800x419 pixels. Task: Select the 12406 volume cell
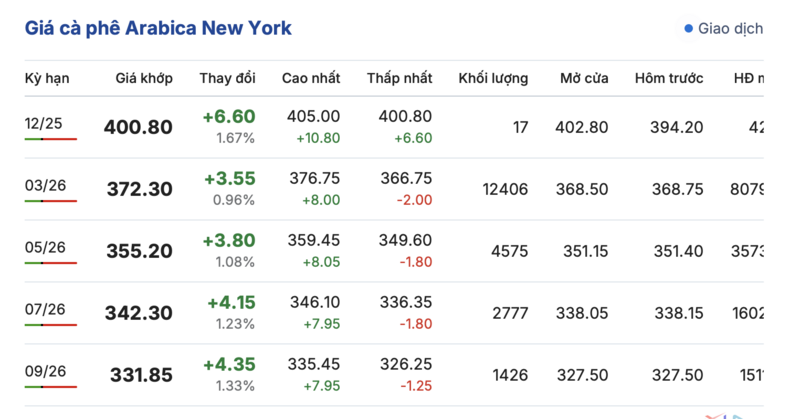(x=504, y=189)
